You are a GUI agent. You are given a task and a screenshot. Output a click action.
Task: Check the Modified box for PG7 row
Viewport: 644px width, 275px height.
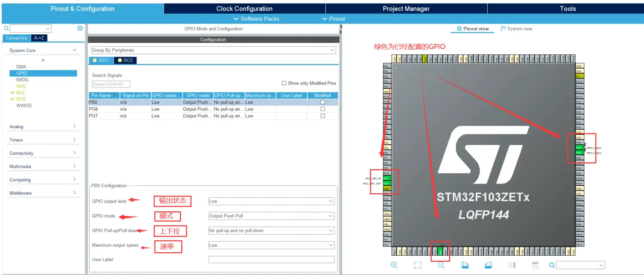pos(323,116)
